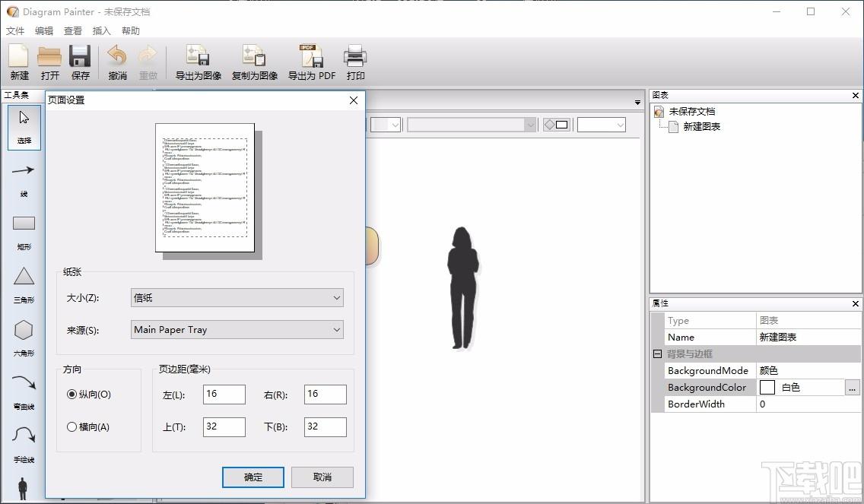The width and height of the screenshot is (864, 504).
Task: Collapse the 背景与边框 property group
Action: pyautogui.click(x=657, y=354)
